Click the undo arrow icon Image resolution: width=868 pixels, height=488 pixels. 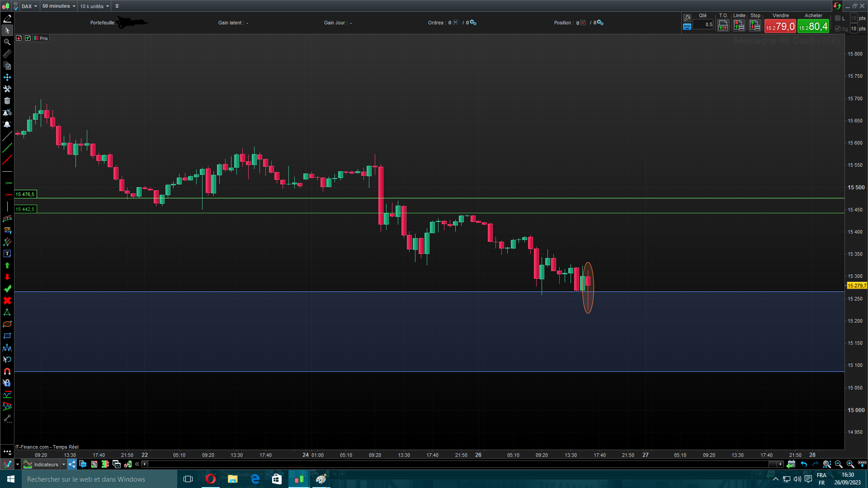pyautogui.click(x=804, y=464)
